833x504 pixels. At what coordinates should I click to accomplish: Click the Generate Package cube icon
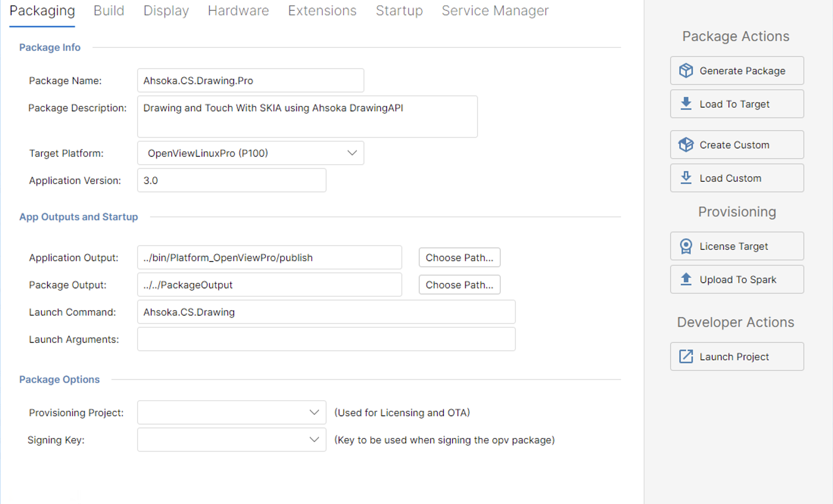(686, 70)
